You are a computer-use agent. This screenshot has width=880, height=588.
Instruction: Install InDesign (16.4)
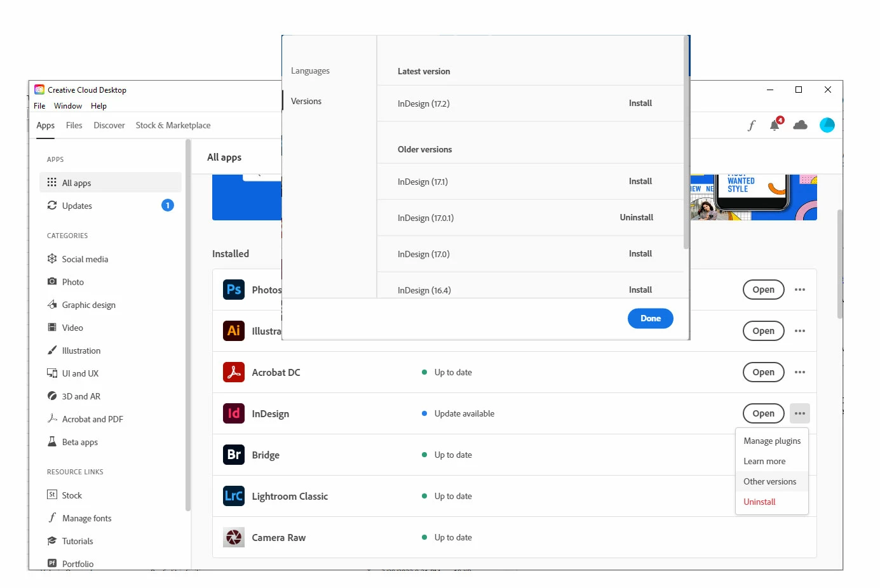[640, 290]
